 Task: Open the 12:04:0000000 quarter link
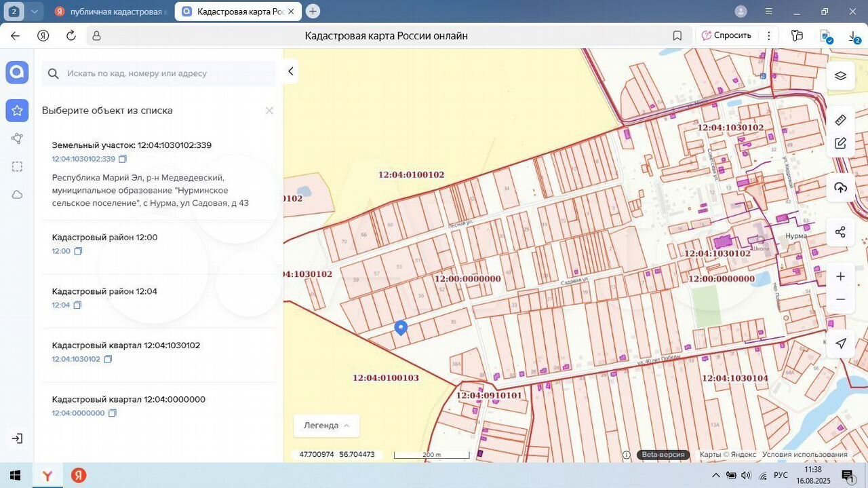79,413
